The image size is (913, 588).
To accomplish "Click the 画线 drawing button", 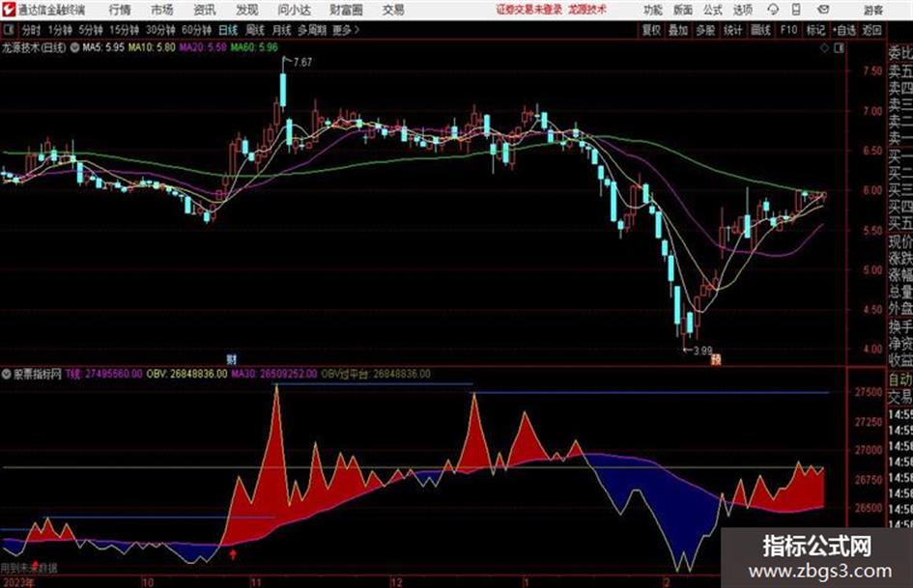I will click(760, 30).
